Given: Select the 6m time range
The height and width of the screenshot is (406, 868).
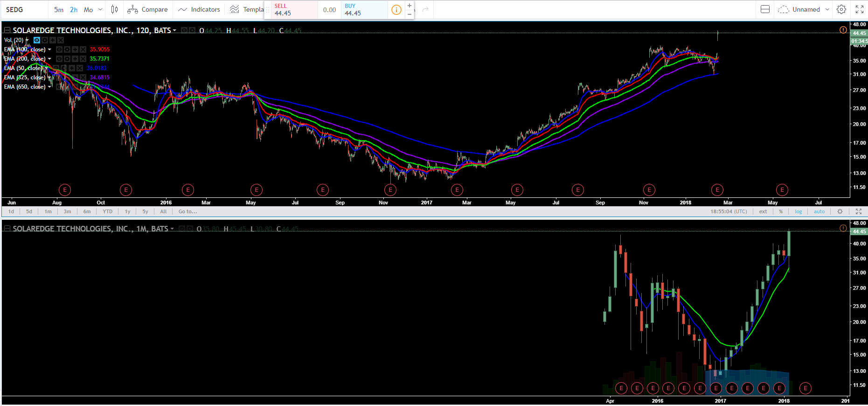Looking at the screenshot, I should pyautogui.click(x=87, y=211).
